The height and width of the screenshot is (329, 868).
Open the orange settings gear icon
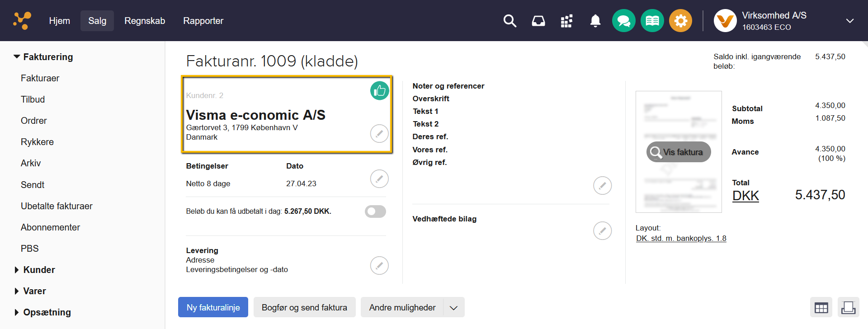680,21
